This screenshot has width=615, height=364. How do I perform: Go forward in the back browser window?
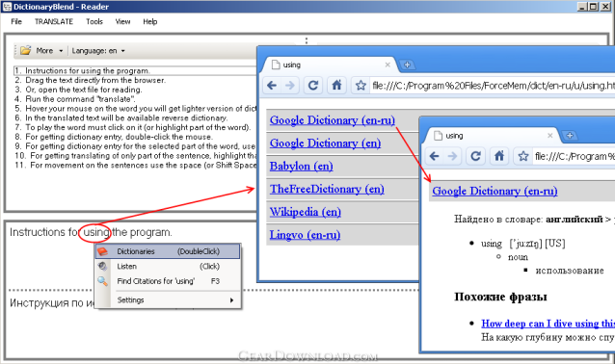point(290,85)
